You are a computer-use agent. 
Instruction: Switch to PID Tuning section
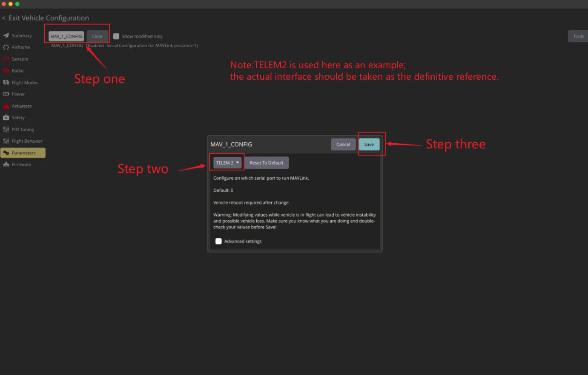point(23,129)
